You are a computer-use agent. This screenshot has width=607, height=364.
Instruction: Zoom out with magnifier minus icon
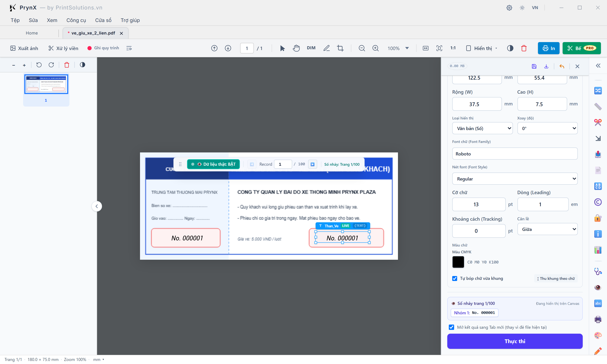(x=362, y=48)
